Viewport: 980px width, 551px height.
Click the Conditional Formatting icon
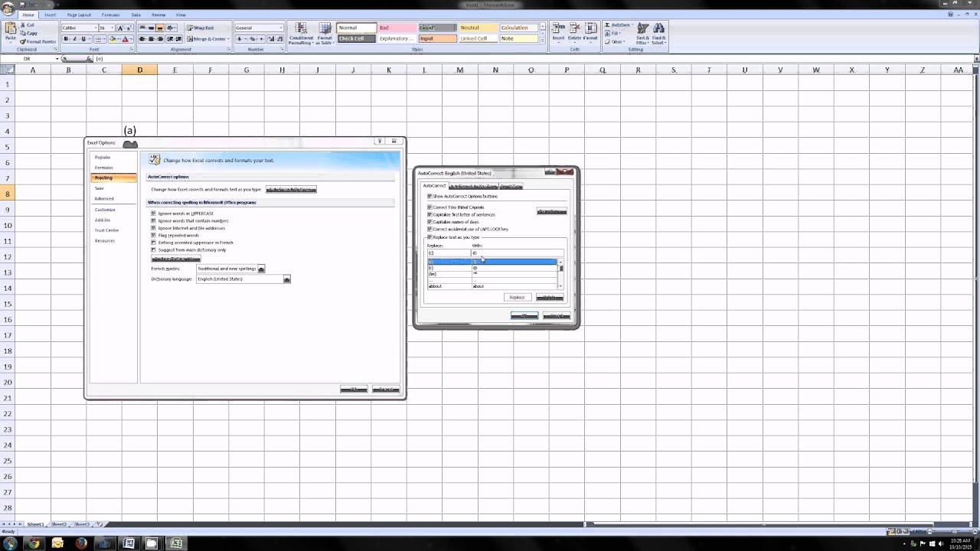click(301, 28)
